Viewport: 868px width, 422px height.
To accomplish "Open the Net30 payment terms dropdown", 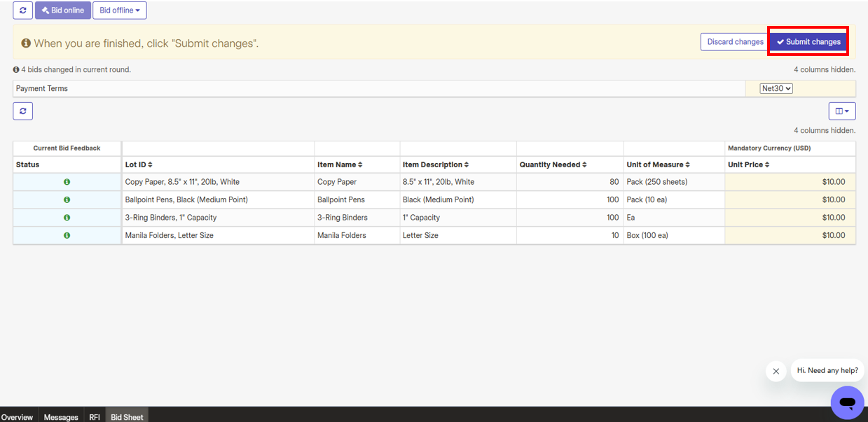I will click(776, 87).
